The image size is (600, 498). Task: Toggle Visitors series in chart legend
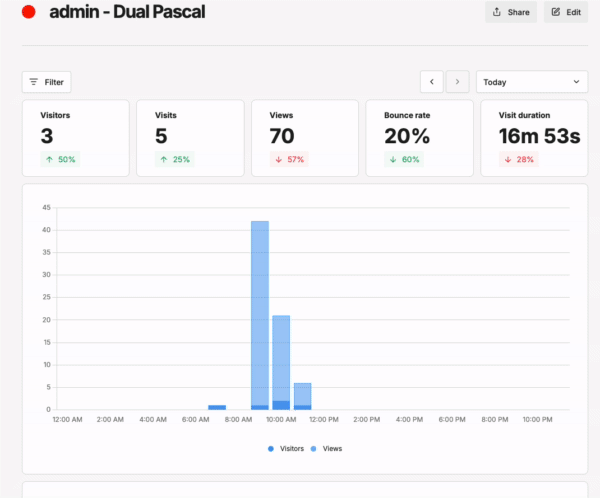[286, 449]
